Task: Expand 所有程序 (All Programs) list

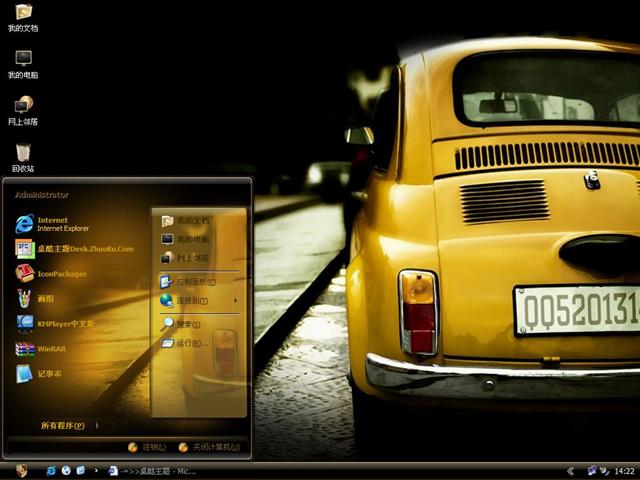Action: click(x=65, y=425)
